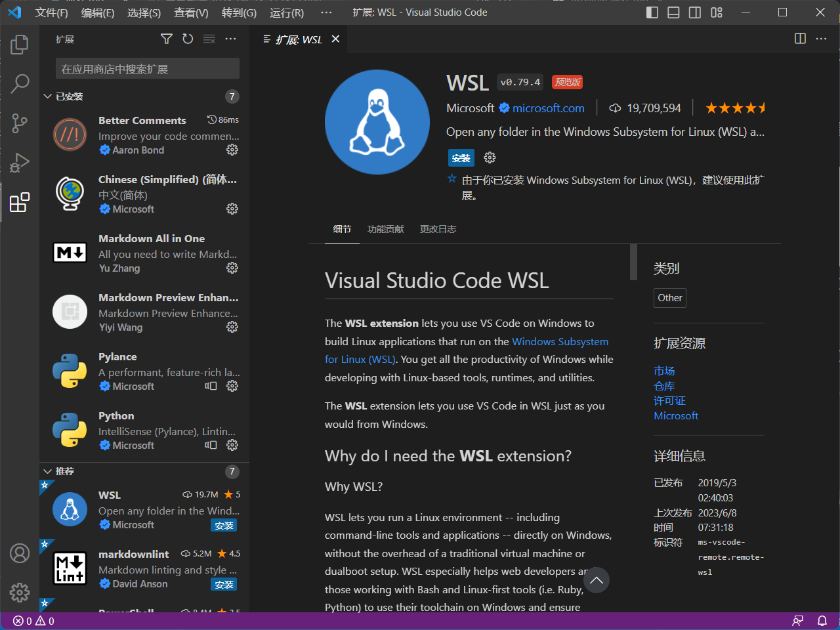The image size is (840, 630).
Task: Show errors and warnings problems panel
Action: coord(33,621)
